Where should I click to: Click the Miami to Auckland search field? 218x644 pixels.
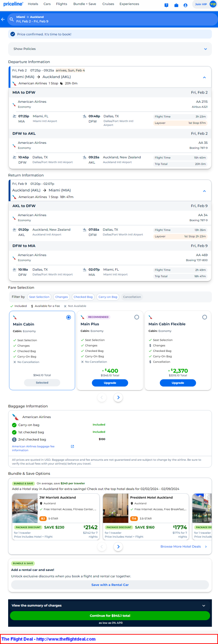[x=113, y=19]
